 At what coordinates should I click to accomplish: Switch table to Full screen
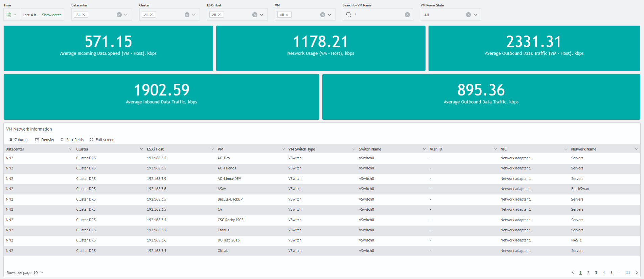(102, 140)
